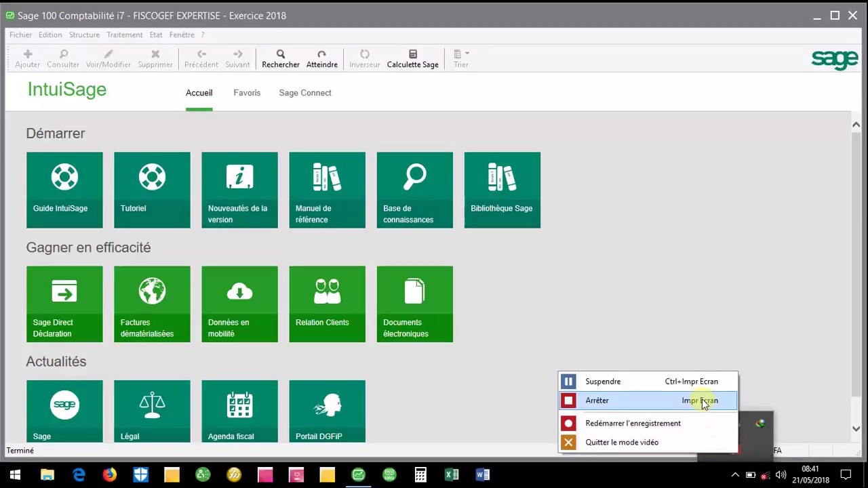Image resolution: width=868 pixels, height=488 pixels.
Task: Open the Tutoriel tile
Action: click(152, 190)
